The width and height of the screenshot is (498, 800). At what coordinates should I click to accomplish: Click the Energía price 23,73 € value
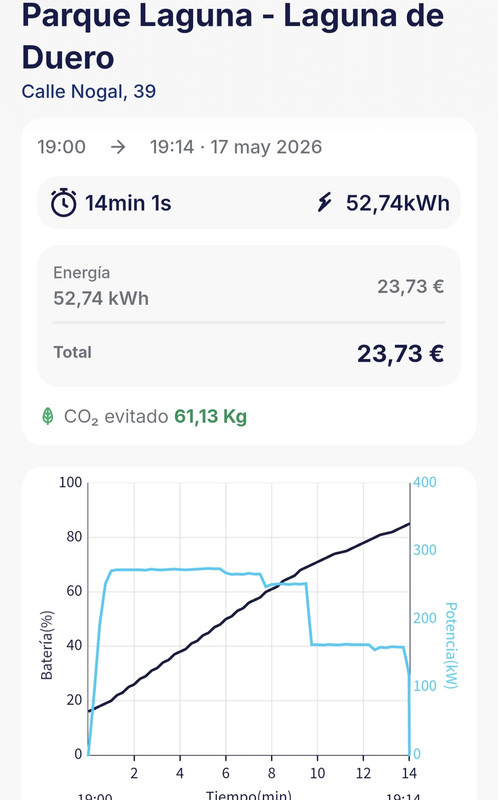click(x=411, y=286)
